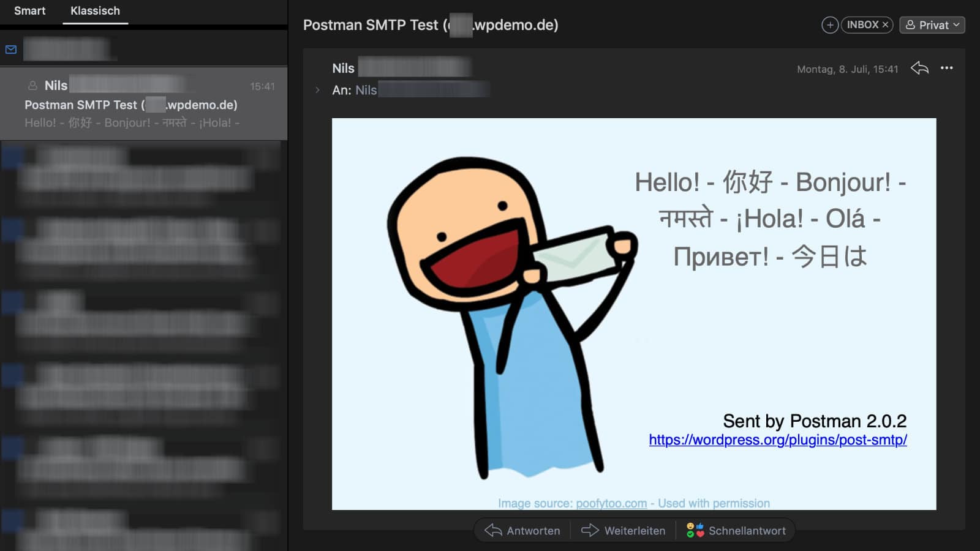The width and height of the screenshot is (980, 551).
Task: Click the date Montag, 8. Juli, 15:41
Action: pos(847,69)
